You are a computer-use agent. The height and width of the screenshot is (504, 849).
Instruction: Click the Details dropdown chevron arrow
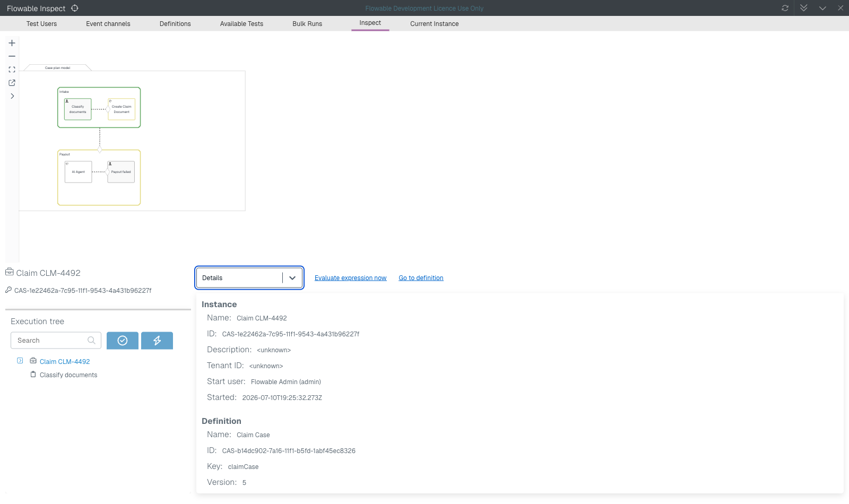pyautogui.click(x=292, y=278)
